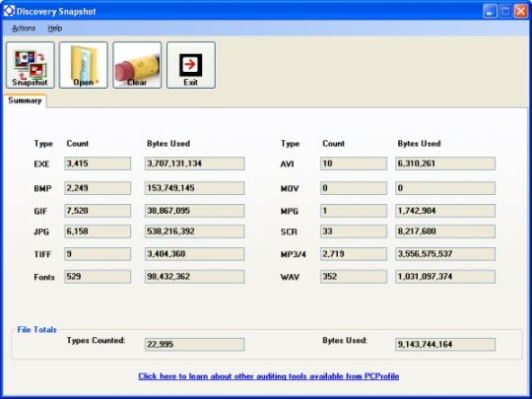
Task: Close the Discovery Snapshot window
Action: click(521, 11)
